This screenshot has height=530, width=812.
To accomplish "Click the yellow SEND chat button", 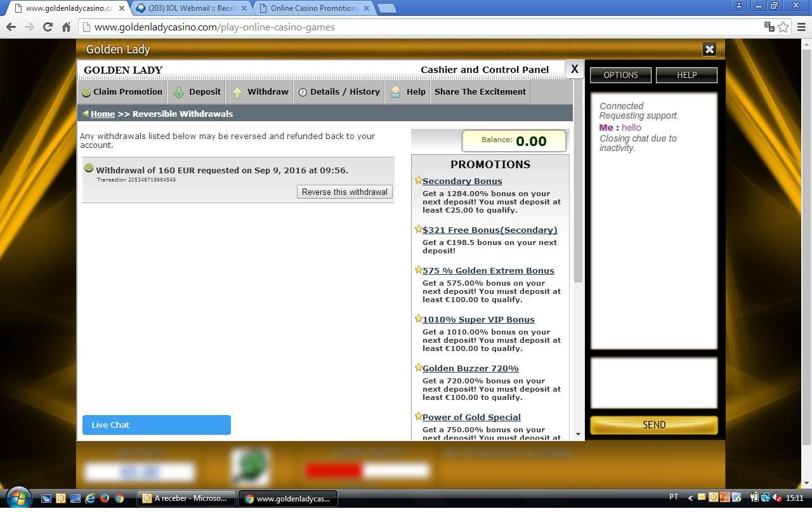I will (x=653, y=425).
